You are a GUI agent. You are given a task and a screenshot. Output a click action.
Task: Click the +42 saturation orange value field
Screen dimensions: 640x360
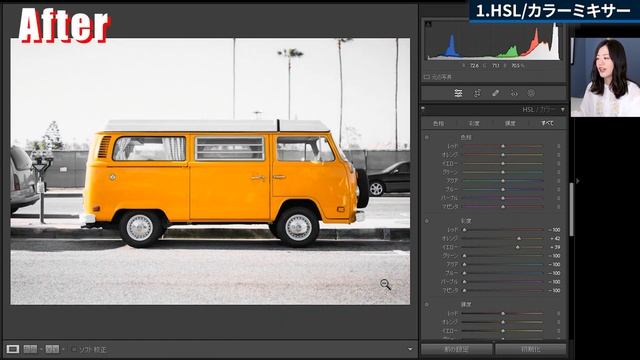pos(555,238)
